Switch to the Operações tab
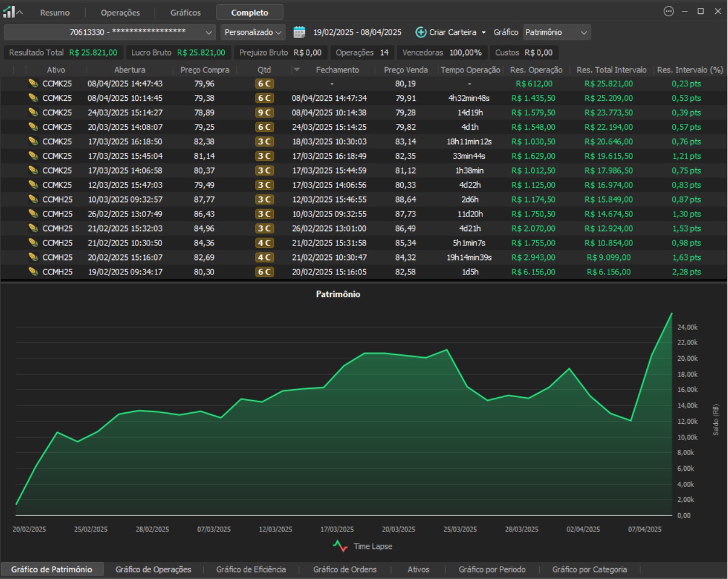This screenshot has height=579, width=728. pyautogui.click(x=120, y=12)
